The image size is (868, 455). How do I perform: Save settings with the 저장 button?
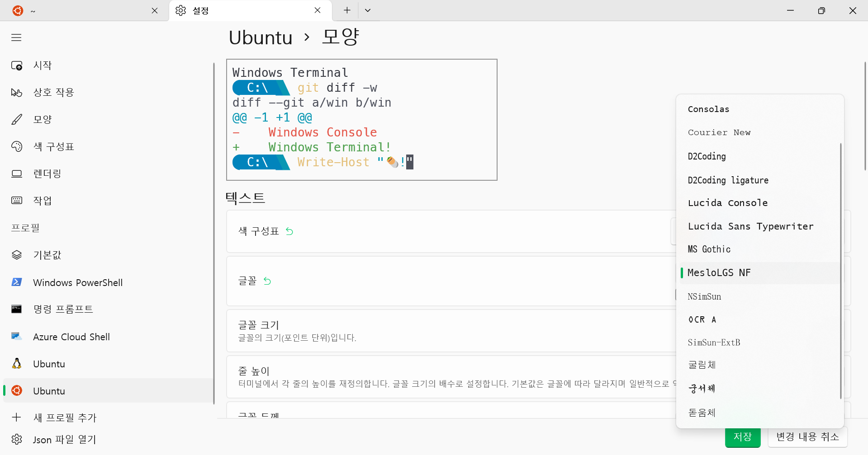(x=743, y=437)
